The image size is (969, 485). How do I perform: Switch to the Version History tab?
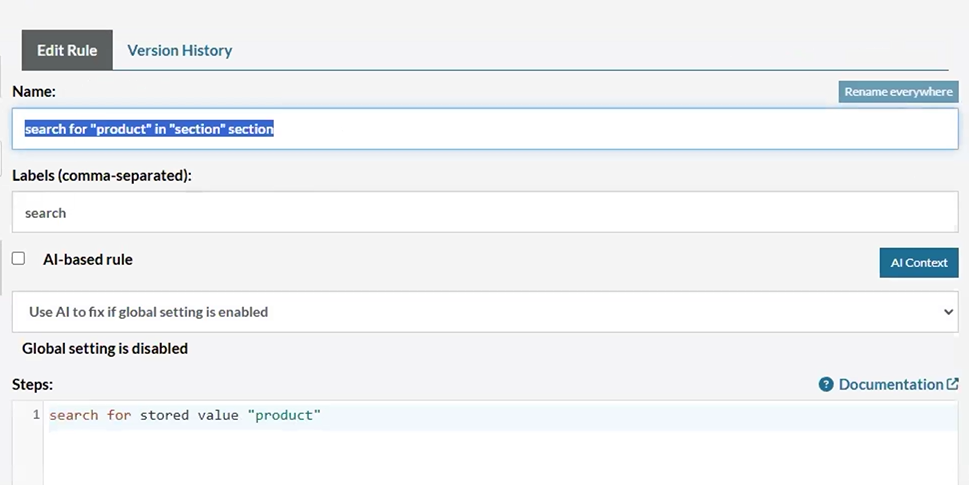pyautogui.click(x=180, y=50)
